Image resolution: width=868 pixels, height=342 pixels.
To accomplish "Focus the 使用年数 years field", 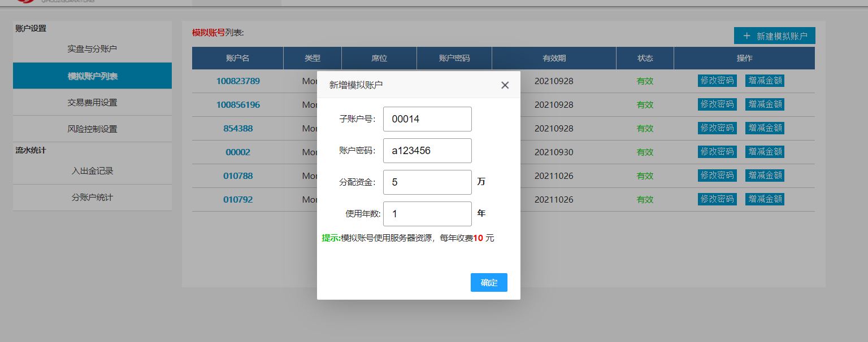I will tap(427, 214).
